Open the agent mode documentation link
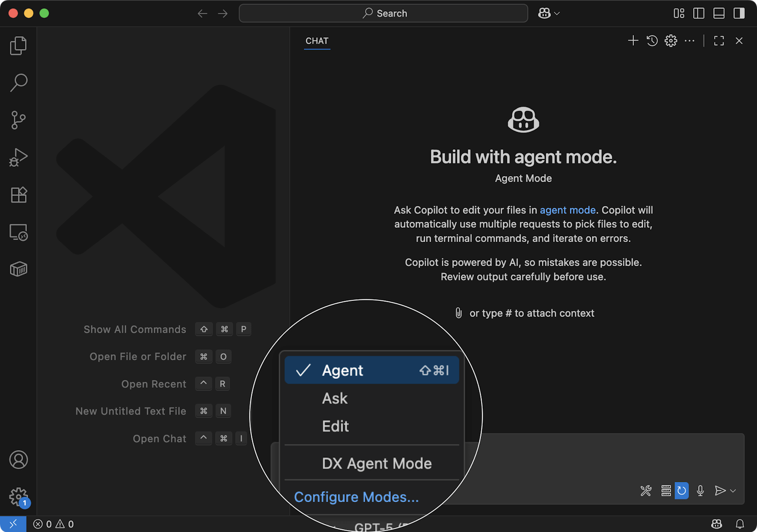The image size is (757, 532). pos(568,210)
